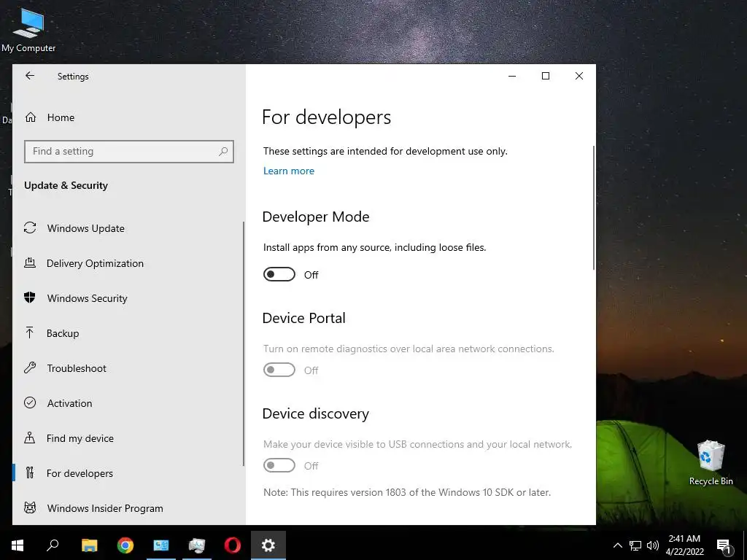This screenshot has width=747, height=560.
Task: Launch Opera browser from the taskbar
Action: (233, 545)
